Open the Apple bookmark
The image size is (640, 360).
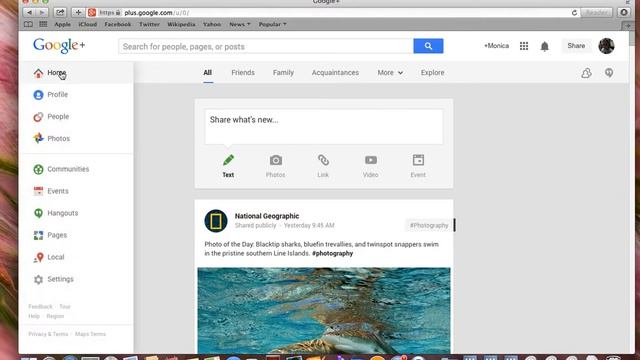tap(62, 24)
